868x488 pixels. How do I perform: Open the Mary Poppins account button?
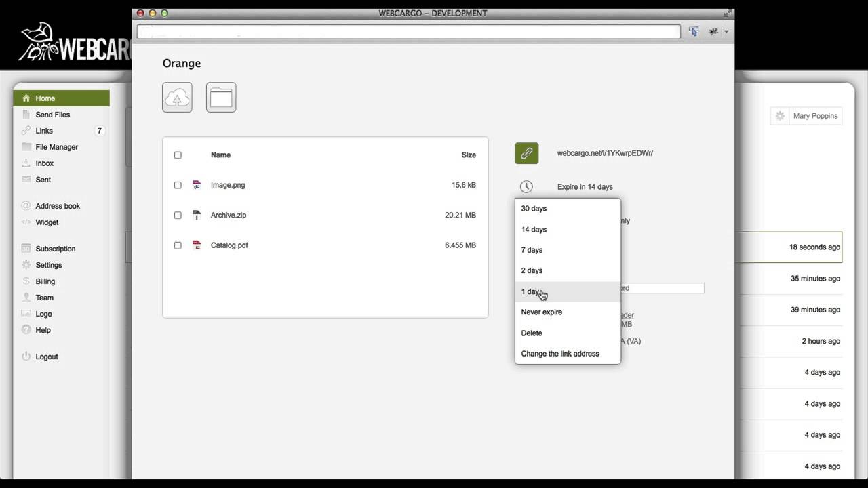pos(815,115)
